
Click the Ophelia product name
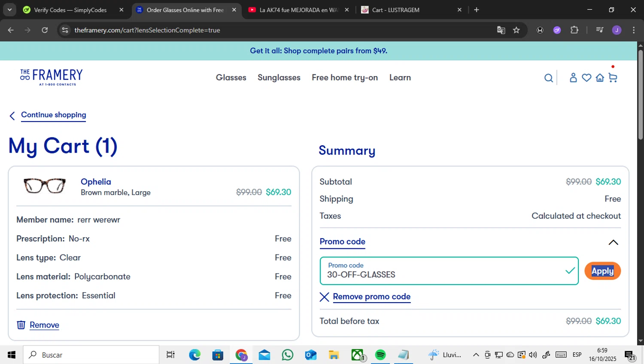96,182
